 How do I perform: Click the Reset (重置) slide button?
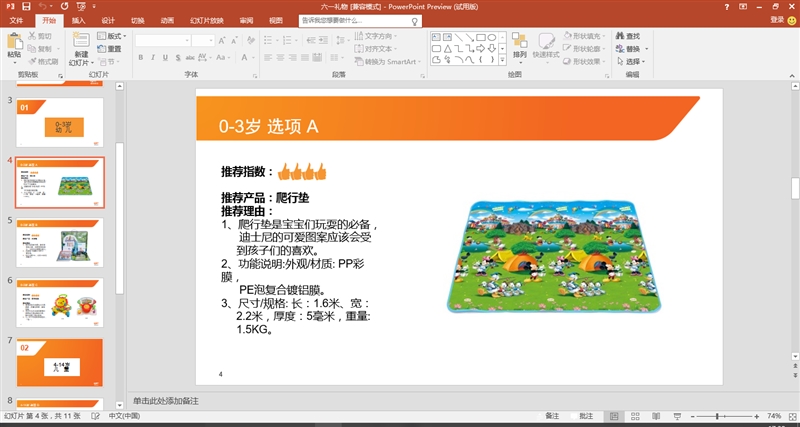tap(109, 48)
